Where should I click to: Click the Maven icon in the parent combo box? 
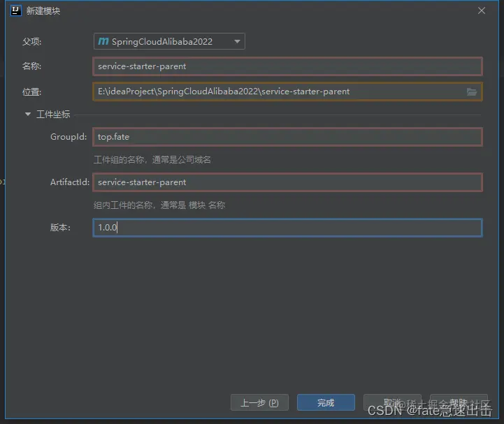tap(103, 41)
